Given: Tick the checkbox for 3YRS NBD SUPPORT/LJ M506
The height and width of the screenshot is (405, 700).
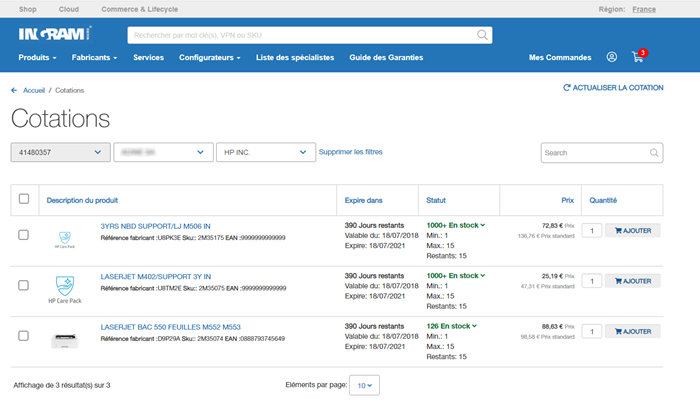Looking at the screenshot, I should click(x=24, y=235).
